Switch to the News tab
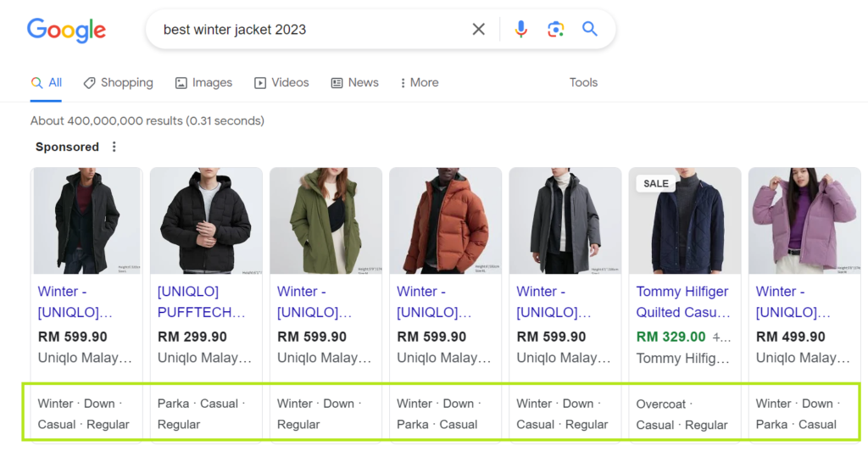The height and width of the screenshot is (457, 868). (355, 83)
